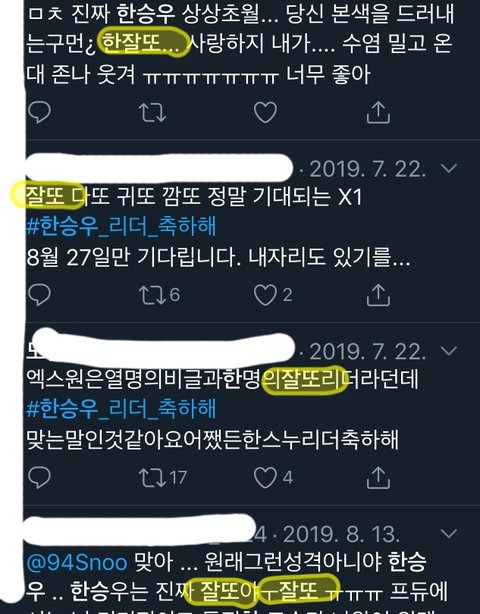The width and height of the screenshot is (480, 614).
Task: Share the 한스누리더축하해 tweet
Action: (x=378, y=477)
